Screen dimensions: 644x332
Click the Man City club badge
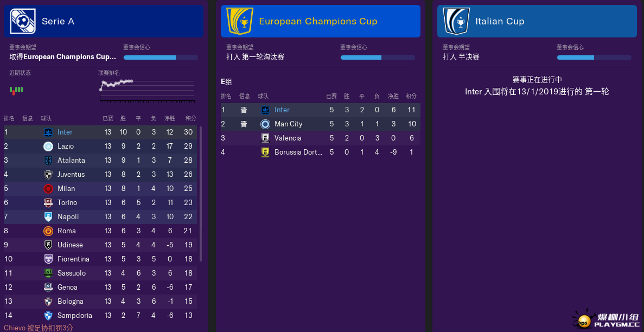[x=265, y=124]
